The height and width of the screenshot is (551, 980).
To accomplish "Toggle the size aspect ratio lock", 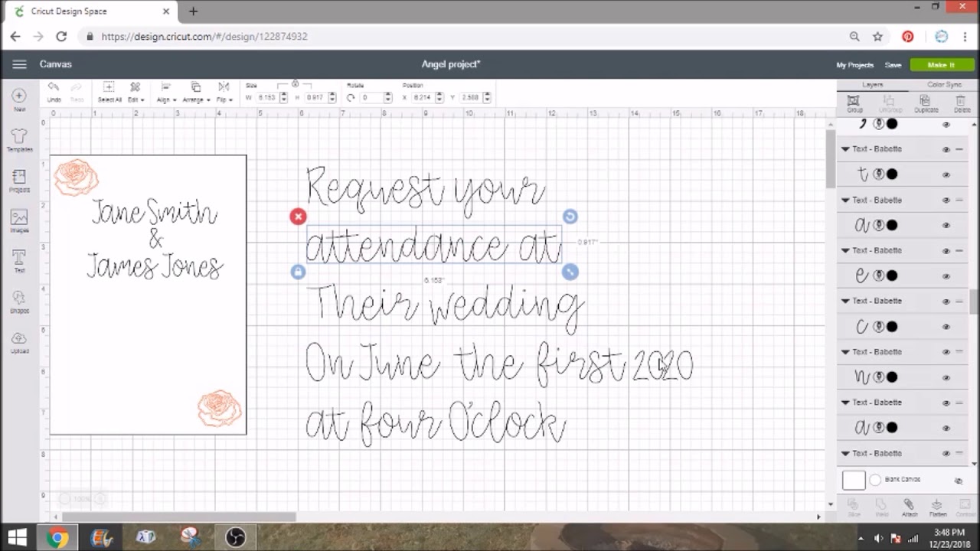I will click(295, 83).
